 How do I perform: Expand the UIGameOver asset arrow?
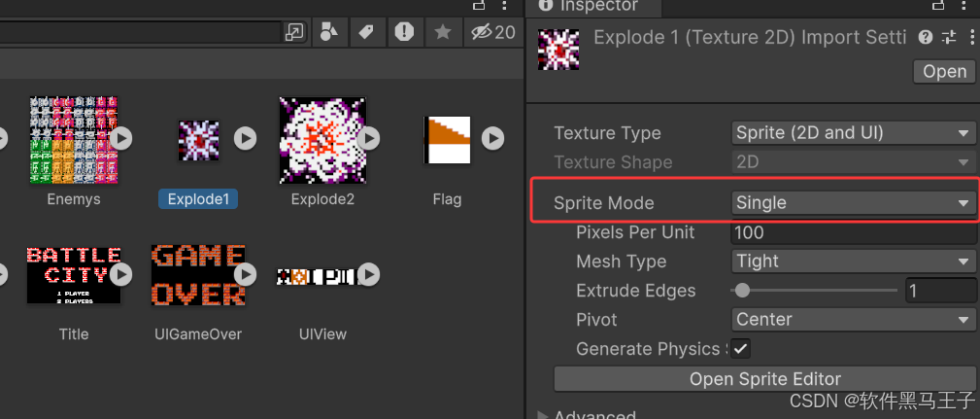pyautogui.click(x=246, y=274)
